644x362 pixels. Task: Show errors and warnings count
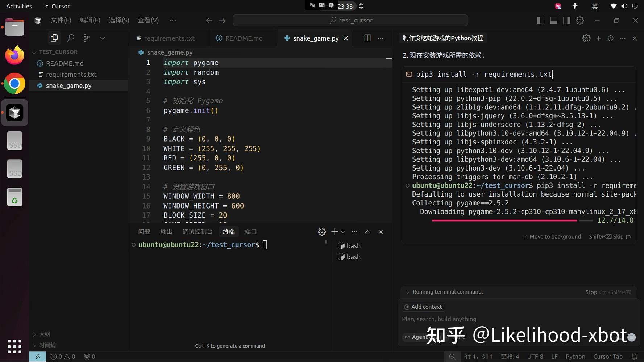(x=63, y=357)
